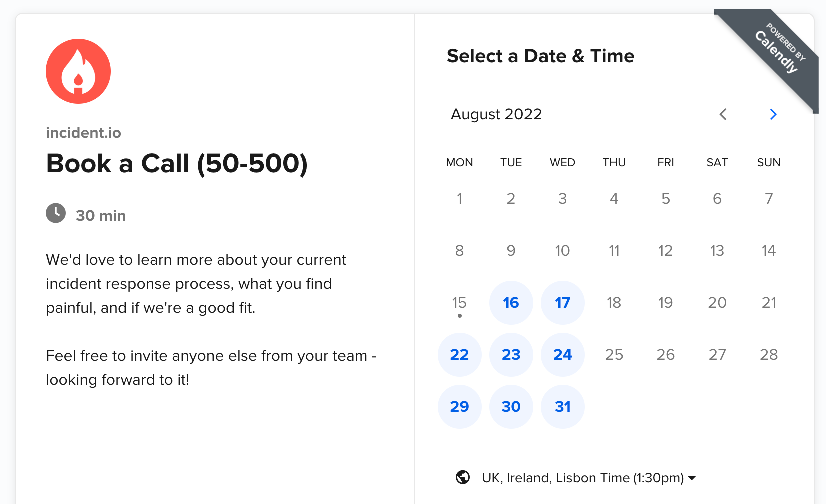The width and height of the screenshot is (826, 504).
Task: Select August 17 on the calendar
Action: pos(562,302)
